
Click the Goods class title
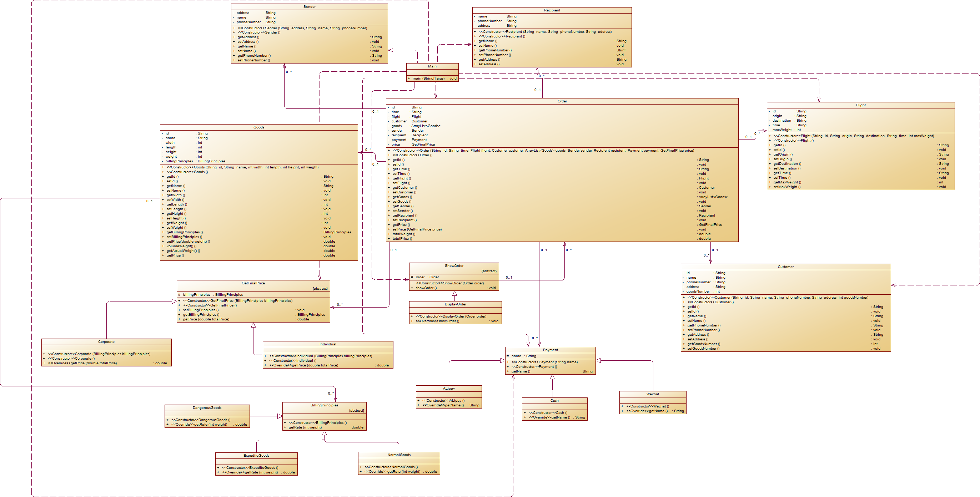[259, 127]
